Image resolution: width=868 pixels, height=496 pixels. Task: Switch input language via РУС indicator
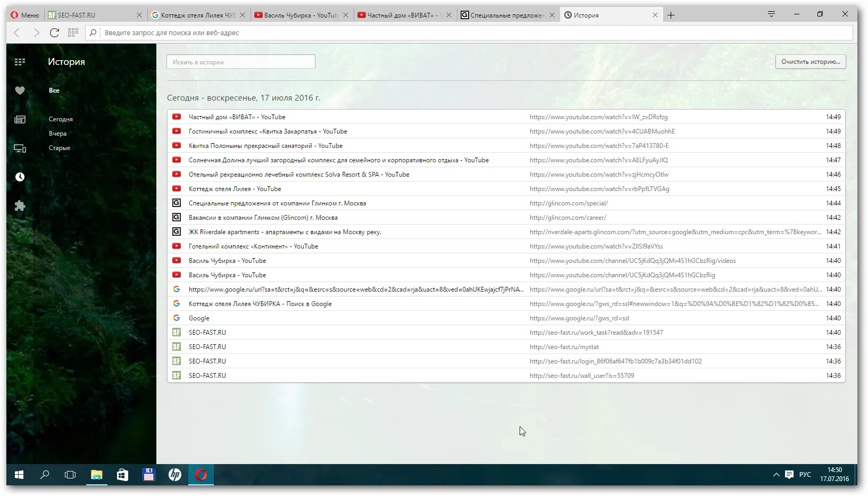point(805,475)
